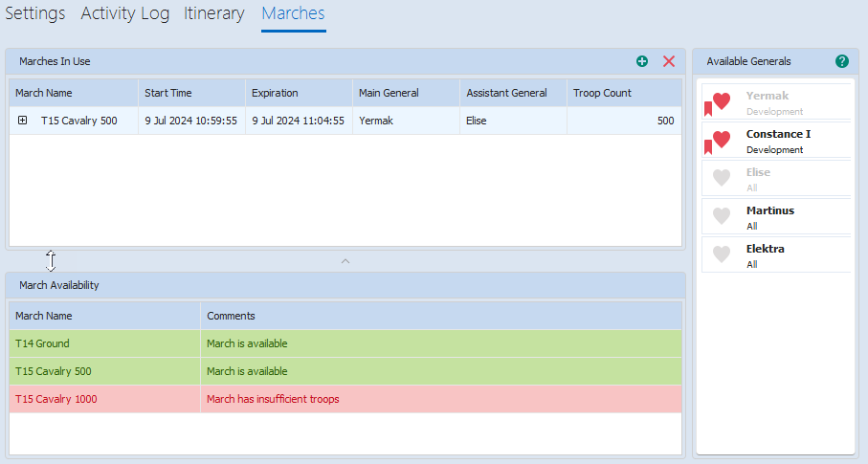868x464 pixels.
Task: Click the heart icon beside Martinus
Action: point(722,216)
